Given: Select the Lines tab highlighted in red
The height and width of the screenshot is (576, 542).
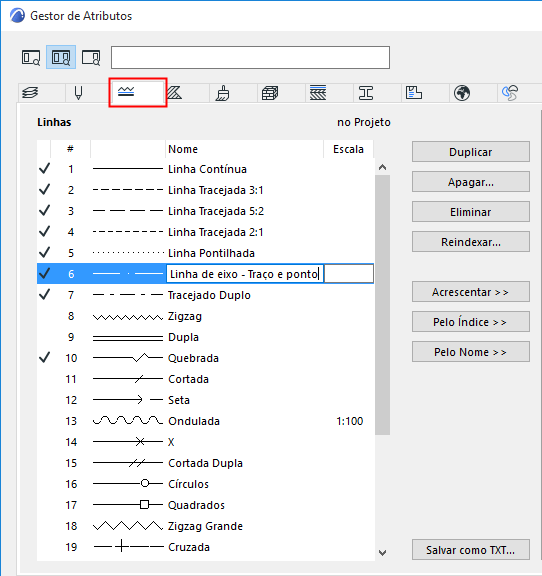Looking at the screenshot, I should click(x=138, y=93).
